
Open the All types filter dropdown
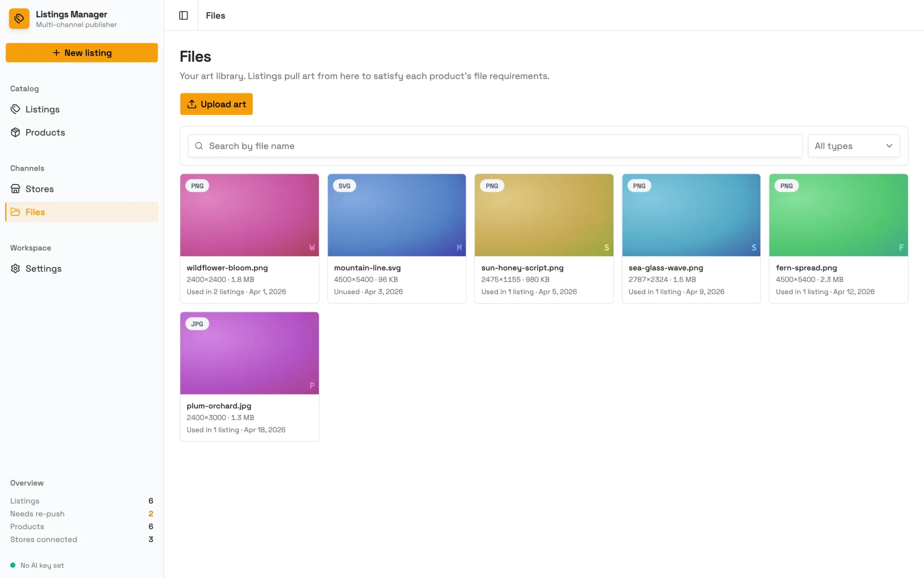click(x=854, y=146)
